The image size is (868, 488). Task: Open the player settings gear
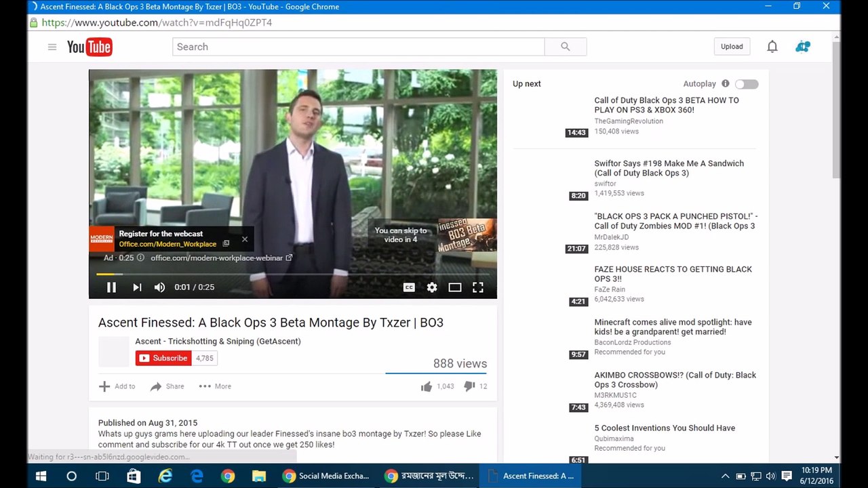coord(432,287)
